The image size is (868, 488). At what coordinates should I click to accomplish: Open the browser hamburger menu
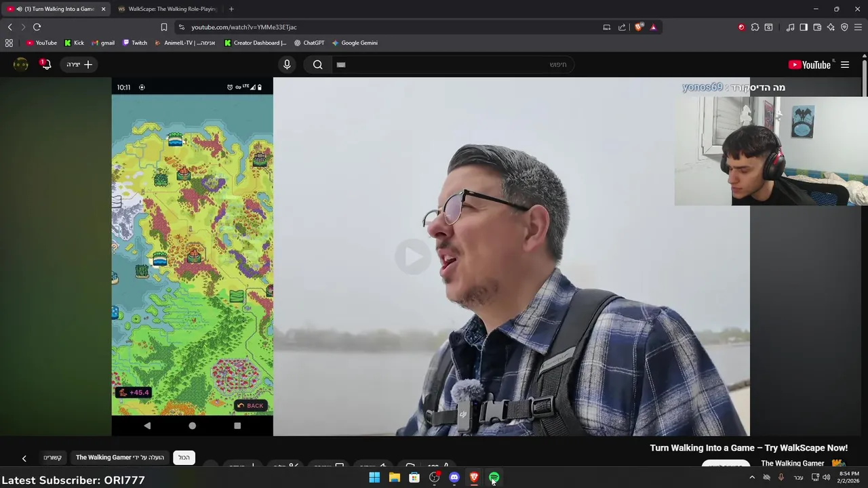(858, 27)
